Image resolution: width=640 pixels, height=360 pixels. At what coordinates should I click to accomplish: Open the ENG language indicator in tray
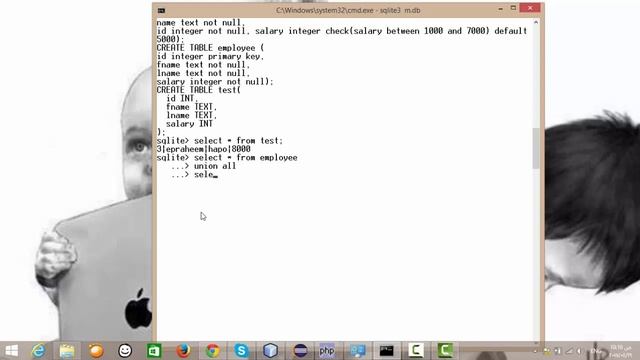click(596, 351)
